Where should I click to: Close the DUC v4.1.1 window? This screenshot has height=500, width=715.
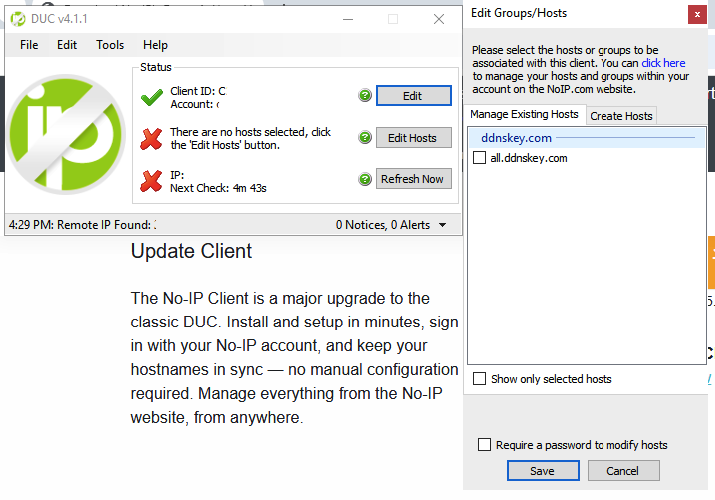click(x=439, y=19)
